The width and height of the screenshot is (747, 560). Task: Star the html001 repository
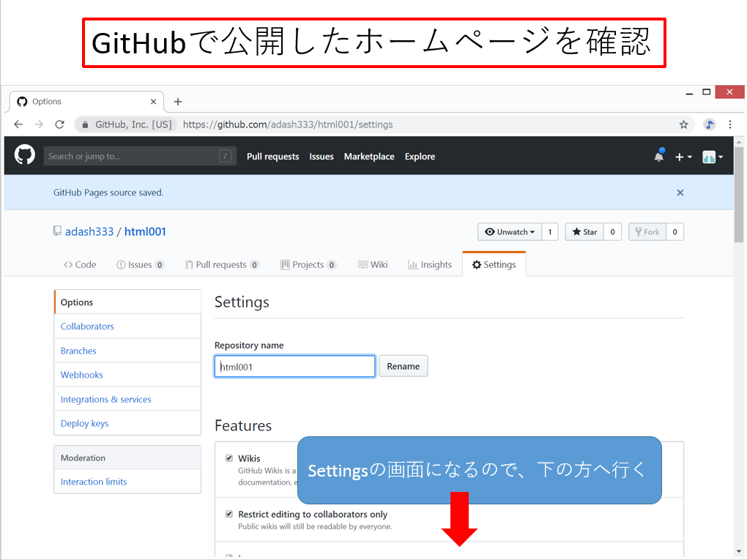[584, 232]
